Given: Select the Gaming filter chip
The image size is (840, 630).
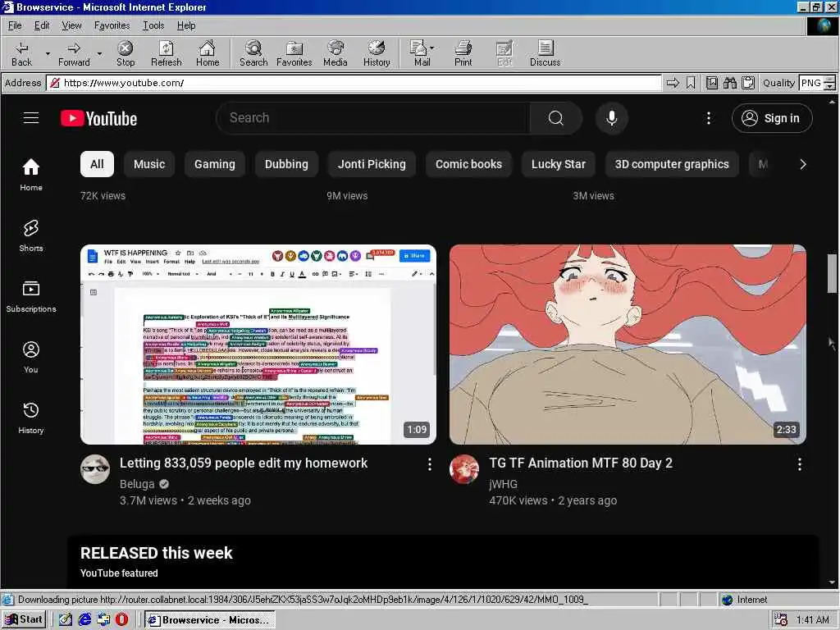Looking at the screenshot, I should 214,164.
